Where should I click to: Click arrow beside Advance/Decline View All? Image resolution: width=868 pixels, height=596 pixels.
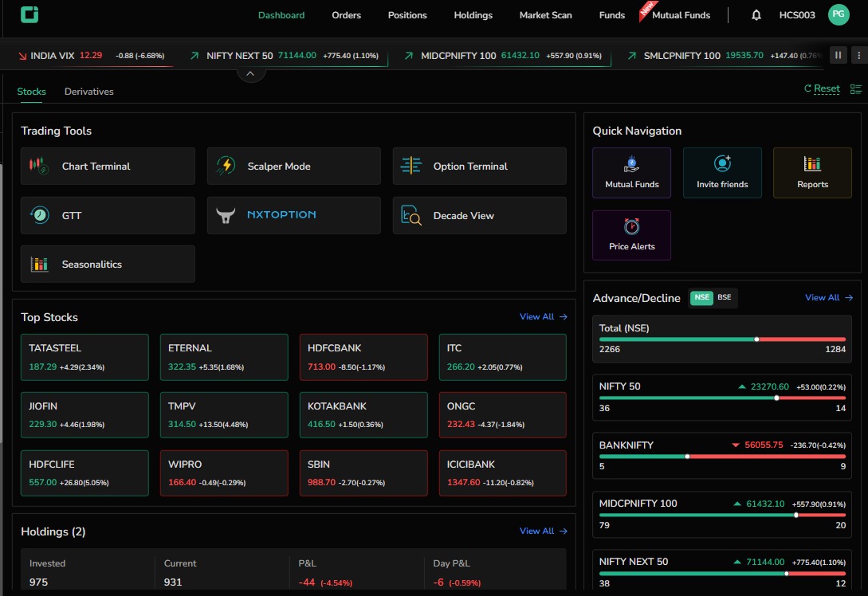(849, 298)
